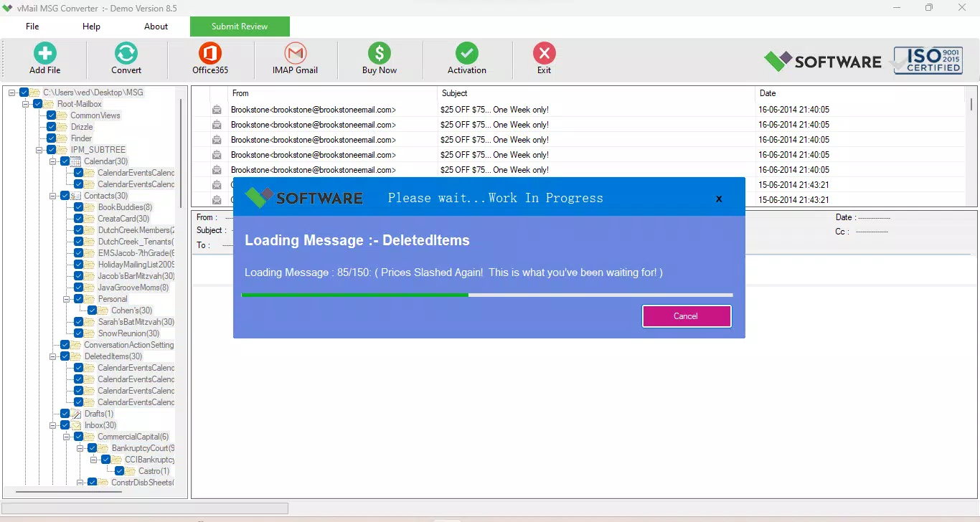Screen dimensions: 980x522
Task: Click the Convert toolbar icon
Action: pos(126,53)
